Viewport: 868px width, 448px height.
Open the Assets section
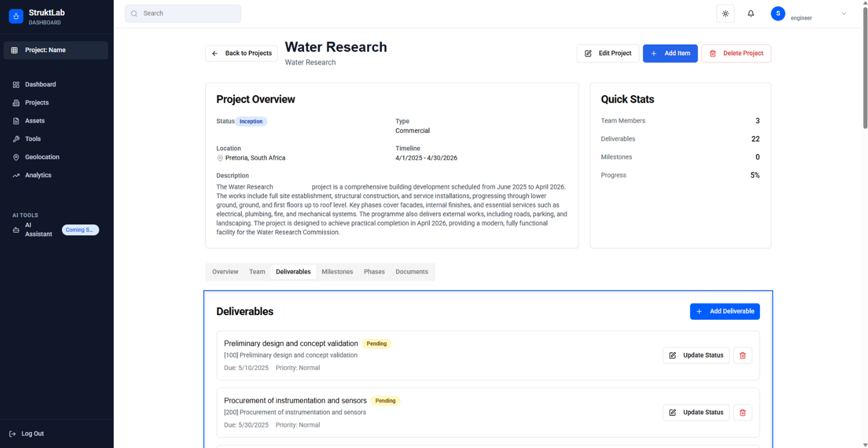tap(35, 120)
